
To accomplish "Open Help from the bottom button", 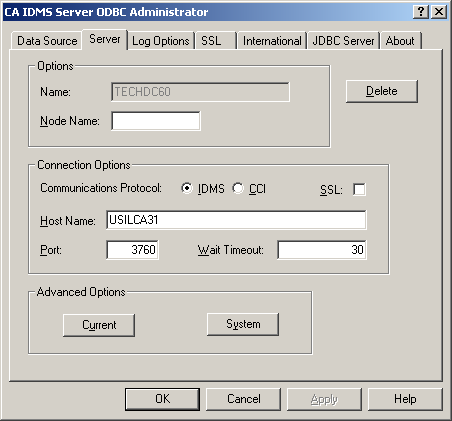I will tap(405, 399).
